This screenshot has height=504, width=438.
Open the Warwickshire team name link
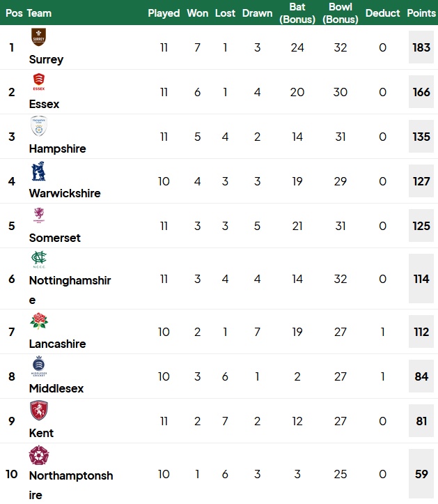pyautogui.click(x=65, y=193)
